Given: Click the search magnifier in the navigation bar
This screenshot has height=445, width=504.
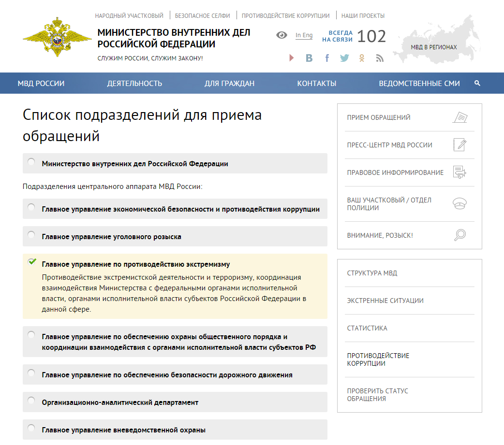Looking at the screenshot, I should [x=477, y=83].
